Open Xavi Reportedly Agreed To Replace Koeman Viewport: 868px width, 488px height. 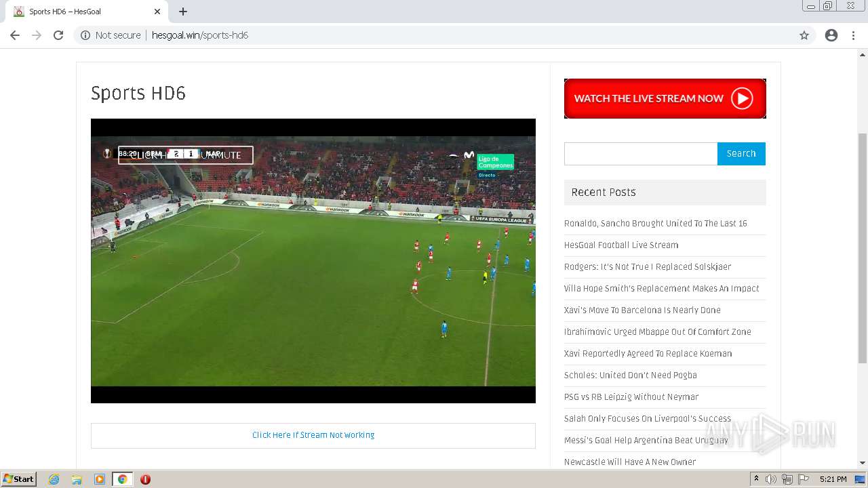click(x=648, y=353)
